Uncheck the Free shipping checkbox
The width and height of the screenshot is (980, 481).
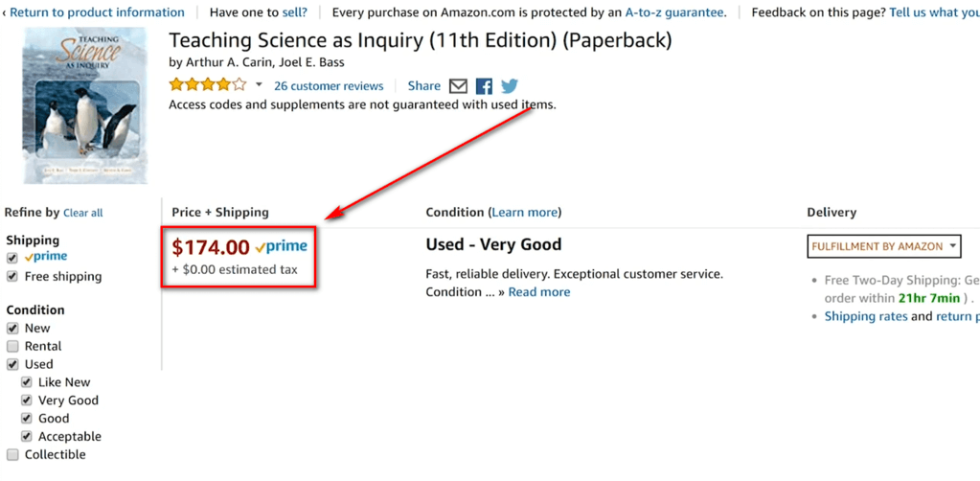click(11, 277)
